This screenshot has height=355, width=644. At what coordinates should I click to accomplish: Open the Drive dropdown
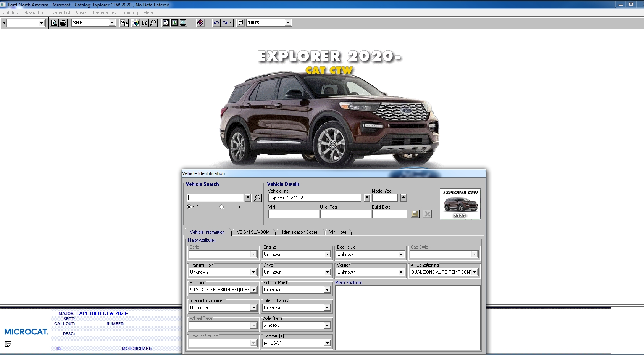(x=327, y=272)
